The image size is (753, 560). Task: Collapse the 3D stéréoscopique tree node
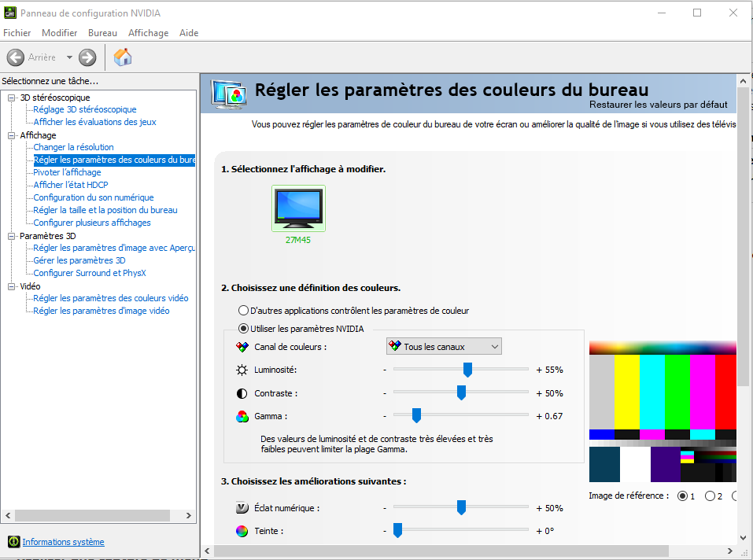click(x=12, y=98)
